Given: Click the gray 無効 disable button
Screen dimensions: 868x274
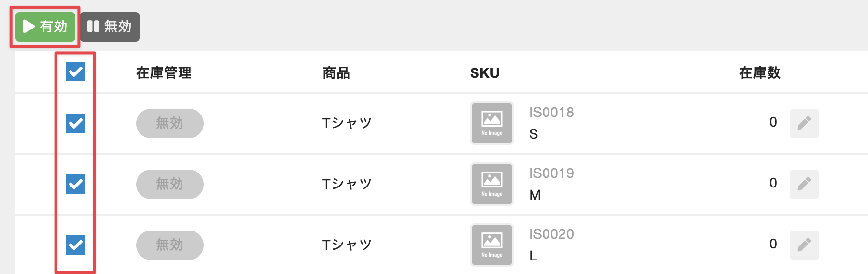Looking at the screenshot, I should point(110,27).
